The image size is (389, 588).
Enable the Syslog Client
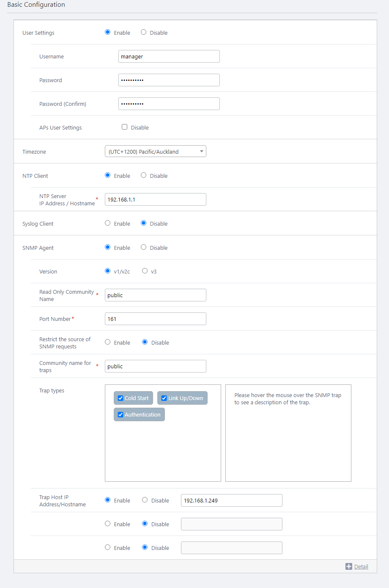[x=108, y=223]
